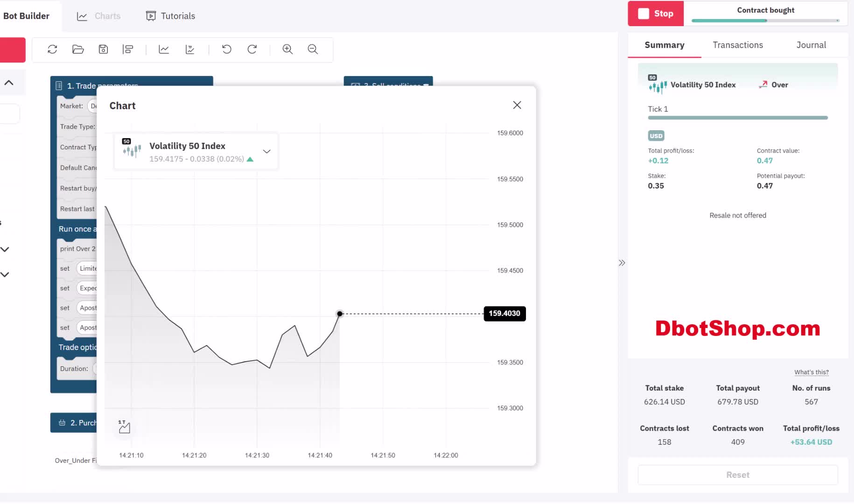Viewport: 854px width, 504px height.
Task: Open the line chart icon in toolbar
Action: [164, 49]
